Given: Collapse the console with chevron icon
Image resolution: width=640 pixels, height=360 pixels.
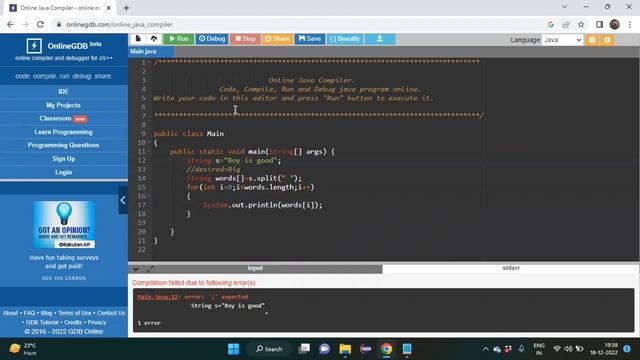Looking at the screenshot, I should pos(136,269).
